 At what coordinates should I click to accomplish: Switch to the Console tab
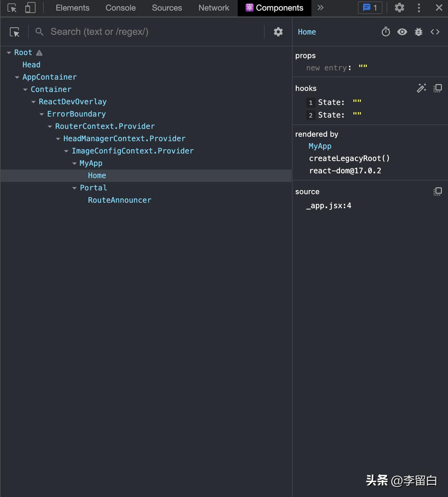point(121,8)
